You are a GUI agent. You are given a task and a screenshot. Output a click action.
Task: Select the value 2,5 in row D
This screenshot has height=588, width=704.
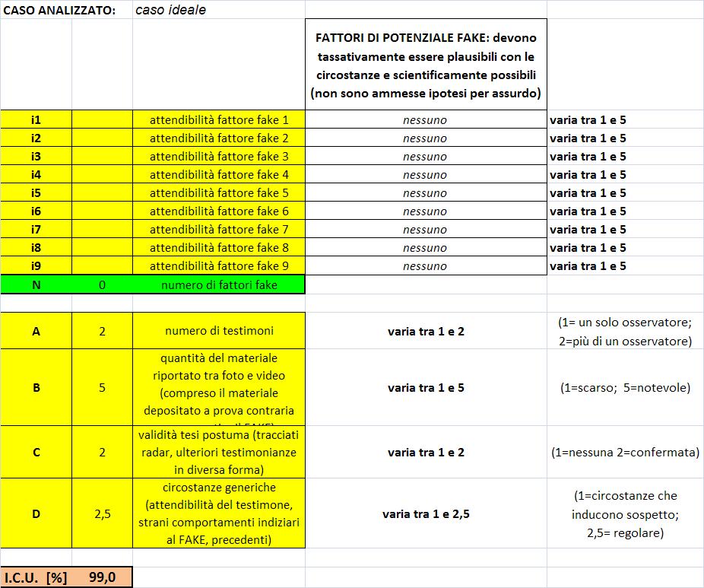102,513
